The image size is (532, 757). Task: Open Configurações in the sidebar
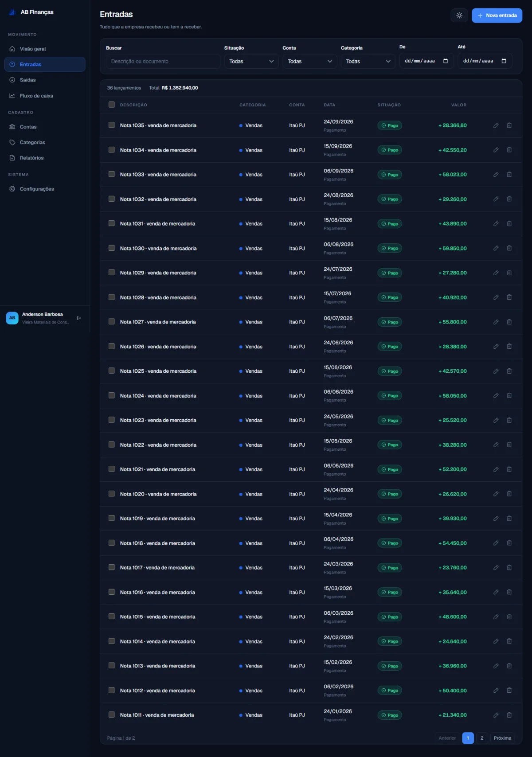(x=45, y=189)
